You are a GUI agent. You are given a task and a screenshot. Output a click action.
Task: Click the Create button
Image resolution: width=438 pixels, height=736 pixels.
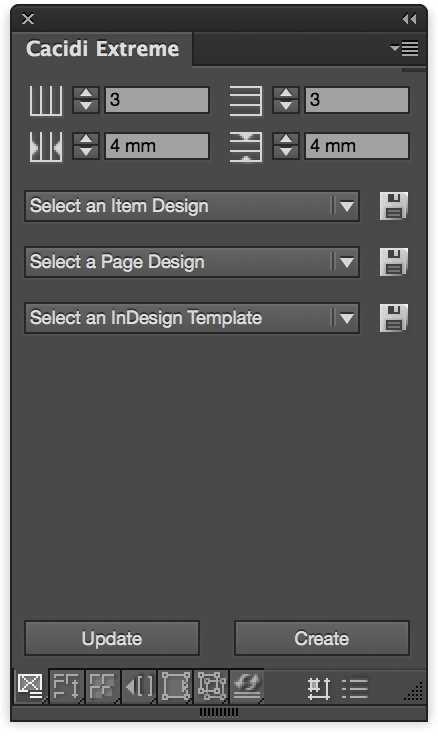click(322, 638)
